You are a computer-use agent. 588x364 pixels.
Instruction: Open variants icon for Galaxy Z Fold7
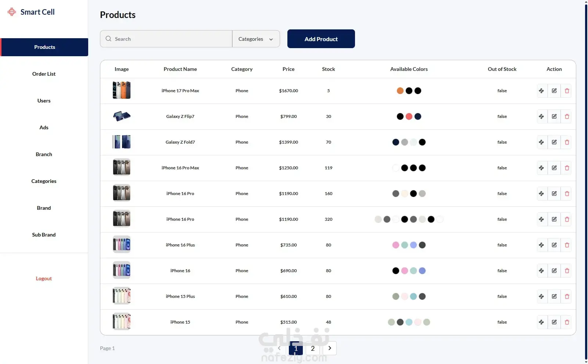(x=542, y=142)
